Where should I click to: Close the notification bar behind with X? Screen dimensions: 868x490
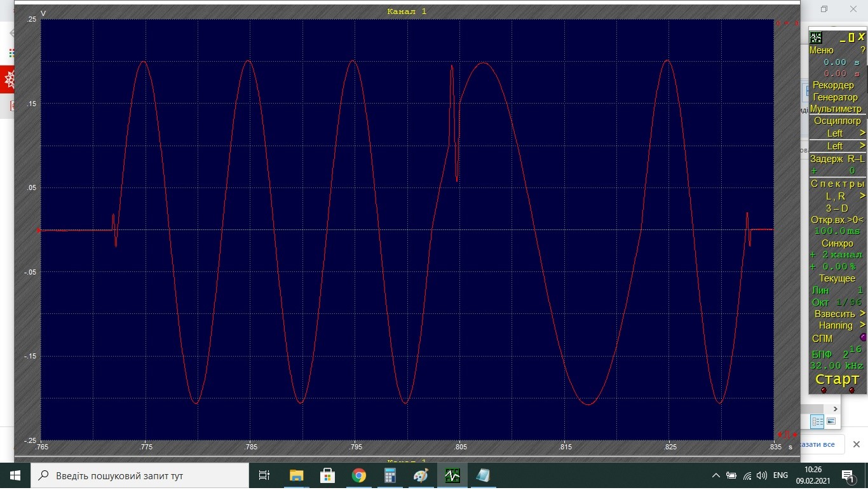coord(856,444)
